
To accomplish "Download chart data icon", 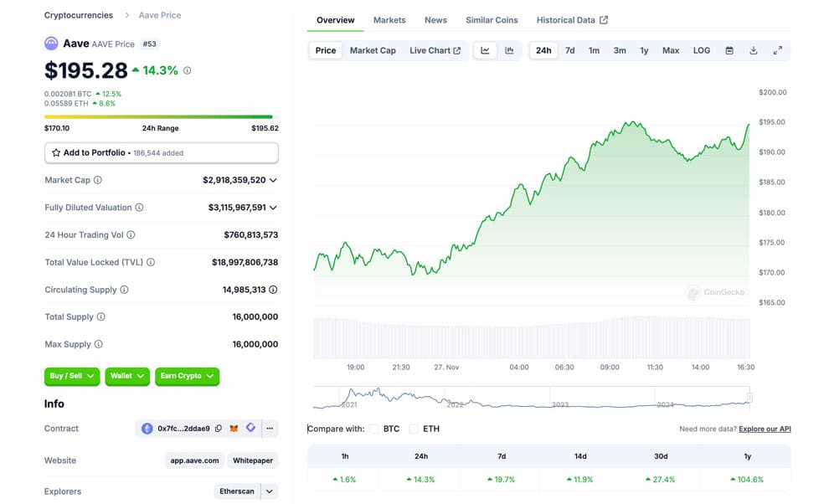I will click(754, 50).
